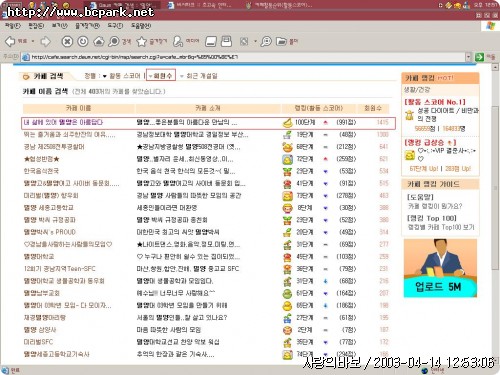Sort cafes by 최근 개설일
Screen dimensions: 500x375
tap(202, 76)
